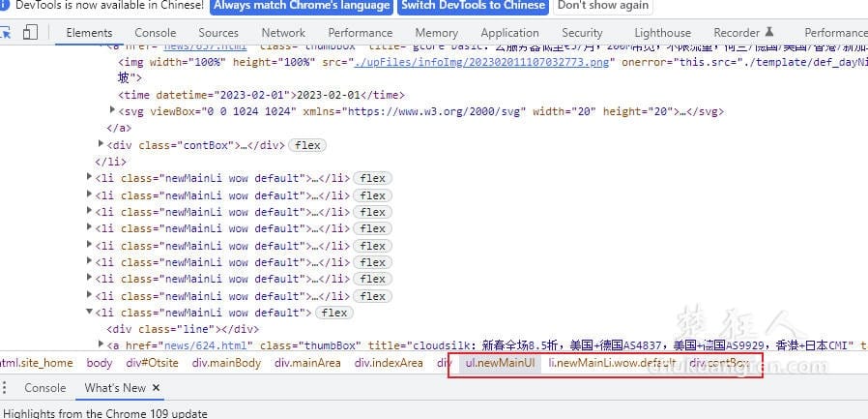The width and height of the screenshot is (868, 419).
Task: Dismiss with Don't show again button
Action: (x=603, y=5)
